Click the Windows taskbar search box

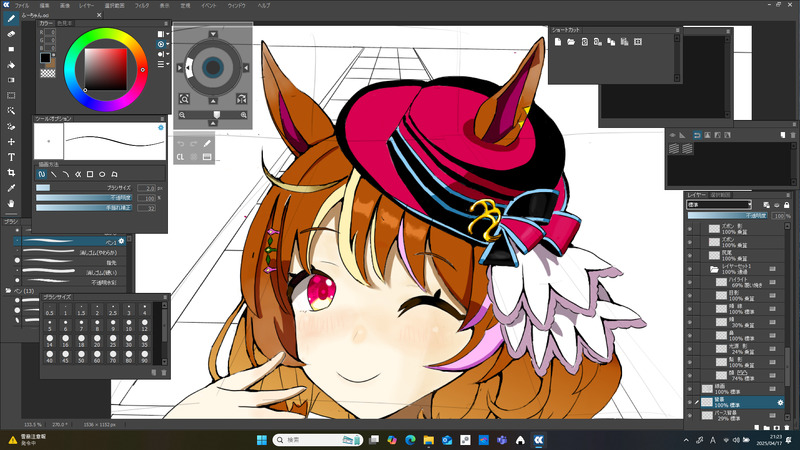pyautogui.click(x=317, y=440)
